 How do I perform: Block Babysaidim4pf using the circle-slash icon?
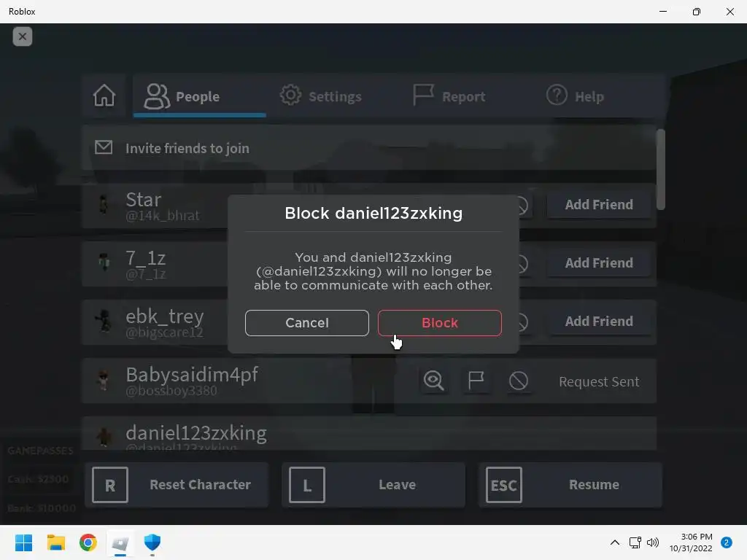point(519,381)
